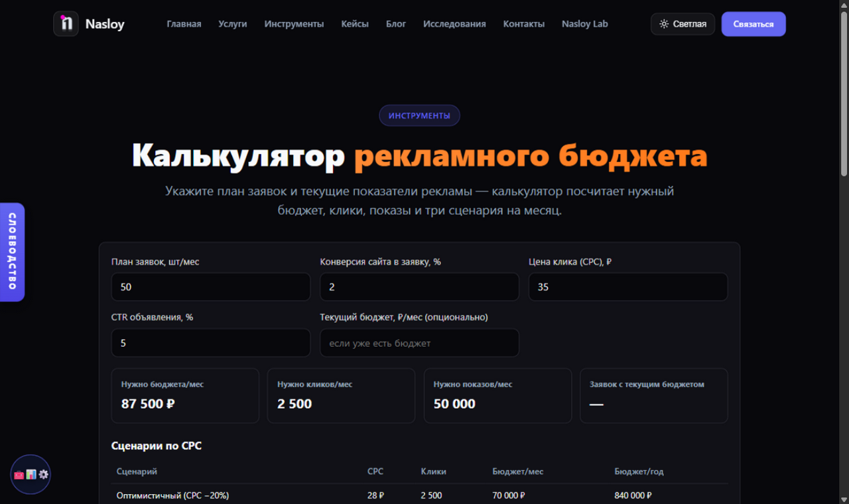Click the Сценарии по CPC heading

tap(157, 446)
